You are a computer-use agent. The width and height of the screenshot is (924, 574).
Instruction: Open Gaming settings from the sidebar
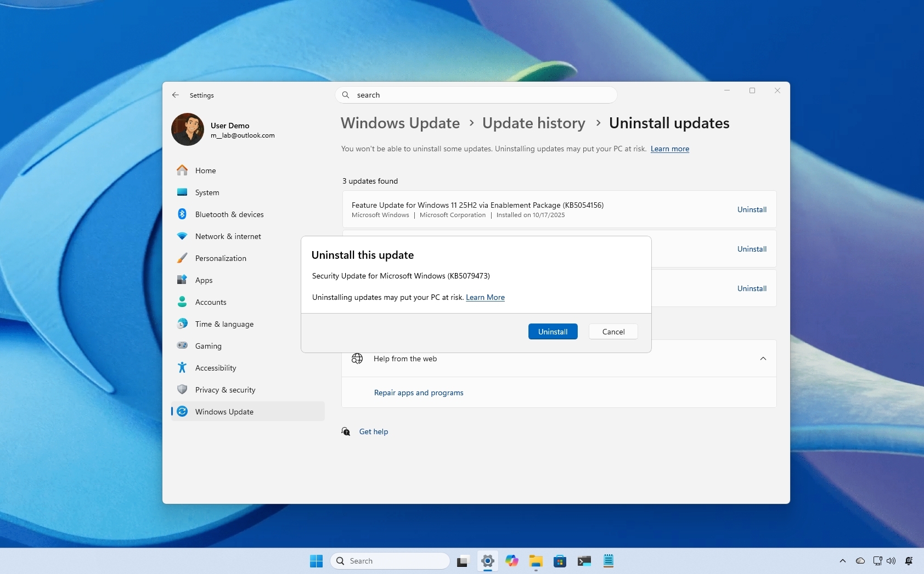click(x=207, y=346)
